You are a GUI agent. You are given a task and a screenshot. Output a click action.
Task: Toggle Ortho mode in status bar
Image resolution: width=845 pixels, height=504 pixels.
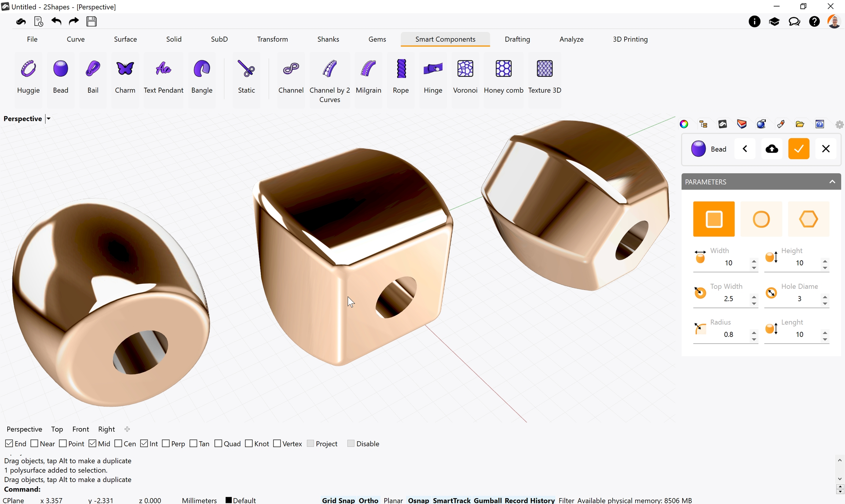[368, 500]
